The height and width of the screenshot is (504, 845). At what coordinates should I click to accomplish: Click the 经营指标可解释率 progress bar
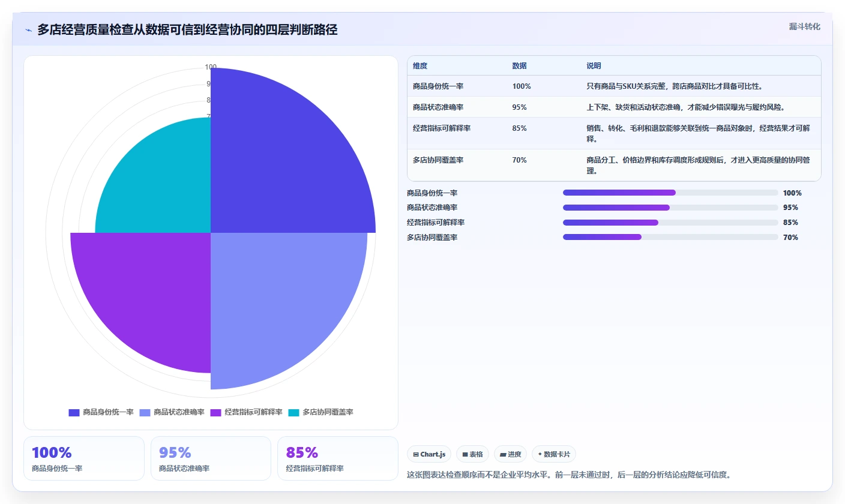670,222
